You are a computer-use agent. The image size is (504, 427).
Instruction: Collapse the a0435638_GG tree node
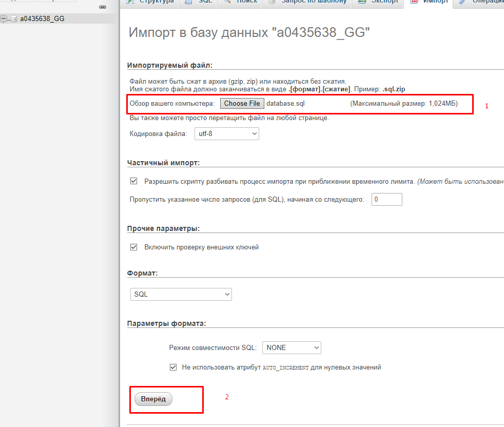point(4,19)
